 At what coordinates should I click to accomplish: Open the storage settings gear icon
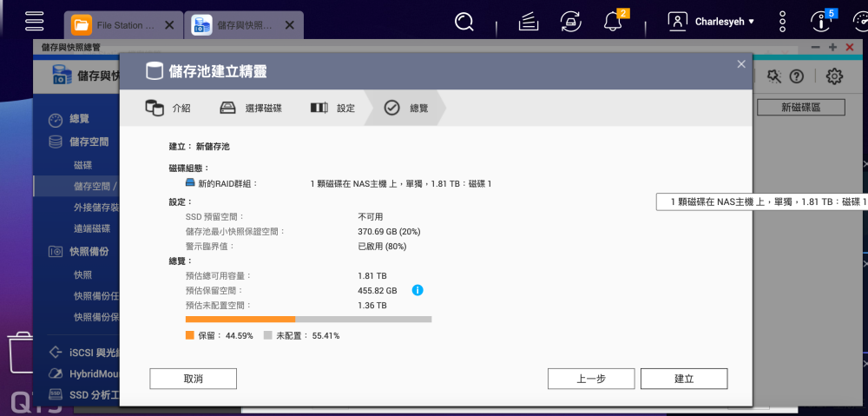tap(834, 76)
